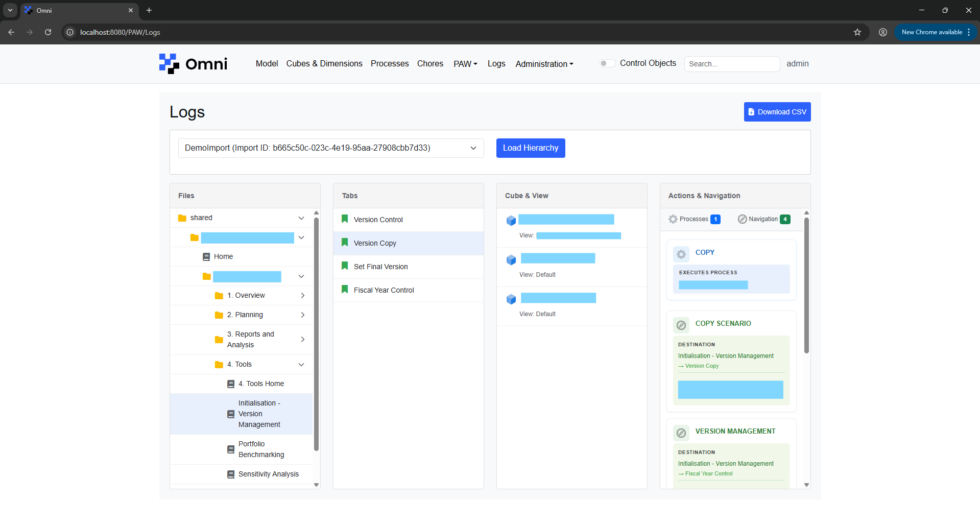Open the Administration dropdown menu
980x525 pixels.
coord(544,64)
